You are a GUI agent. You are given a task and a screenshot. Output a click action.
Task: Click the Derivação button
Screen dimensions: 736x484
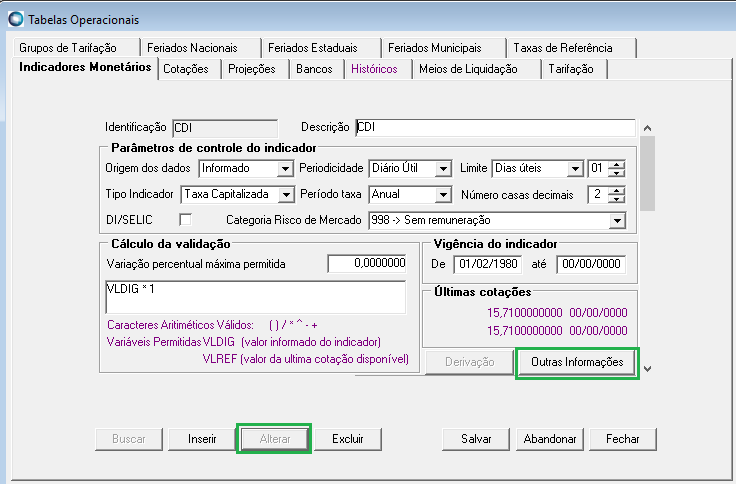(469, 362)
